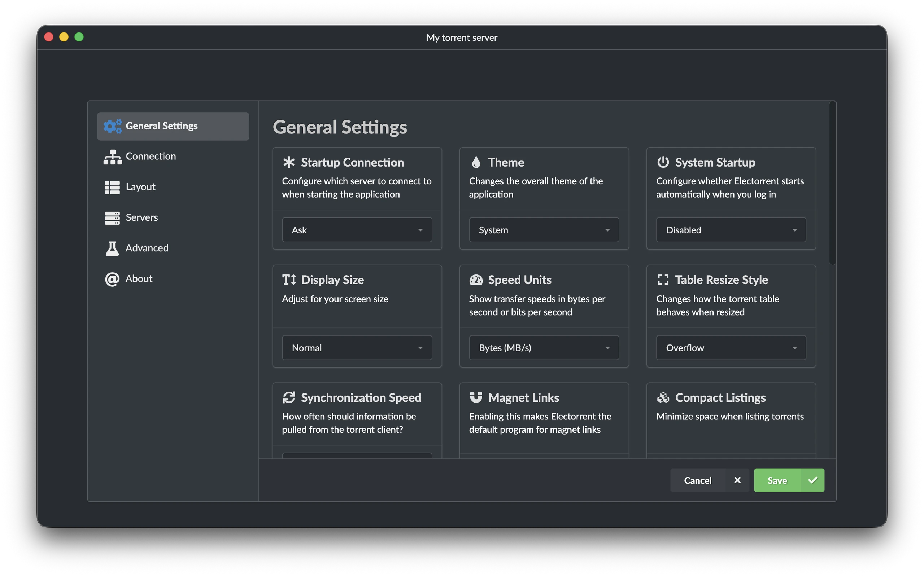
Task: Go to the Connection settings section
Action: [x=173, y=157]
